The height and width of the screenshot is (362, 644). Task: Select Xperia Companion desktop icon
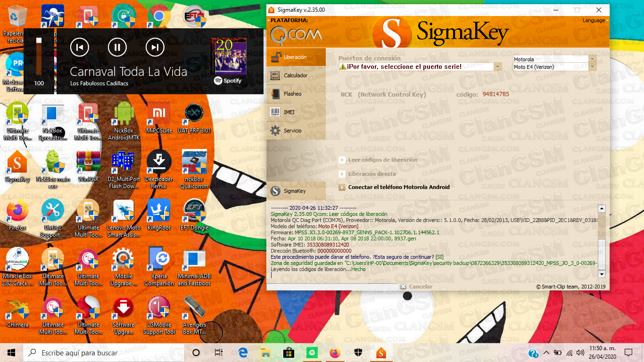pyautogui.click(x=159, y=267)
